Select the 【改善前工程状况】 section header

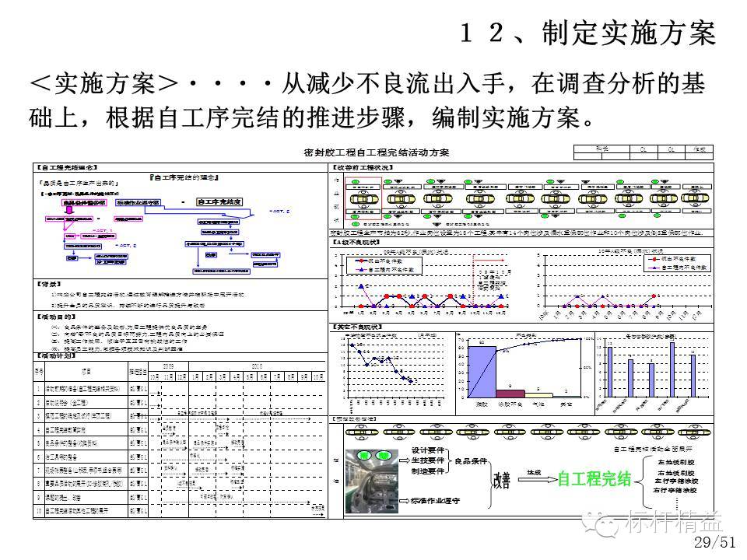[362, 168]
